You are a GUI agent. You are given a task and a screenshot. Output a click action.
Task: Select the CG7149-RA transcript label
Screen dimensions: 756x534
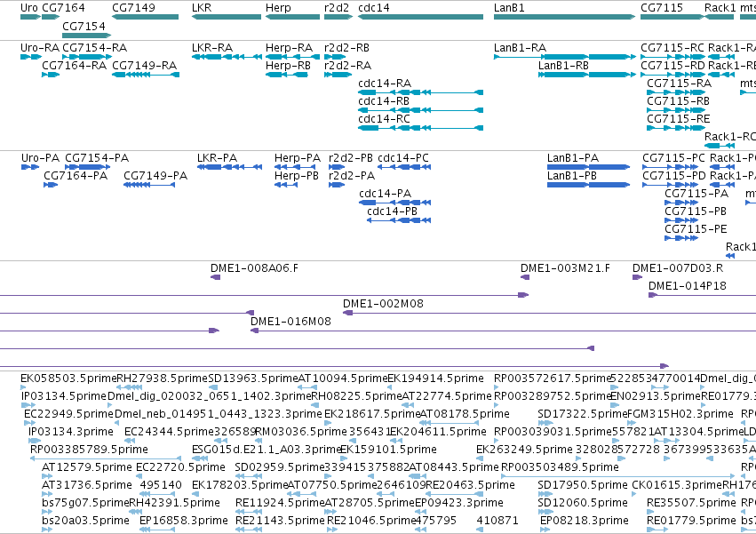145,66
